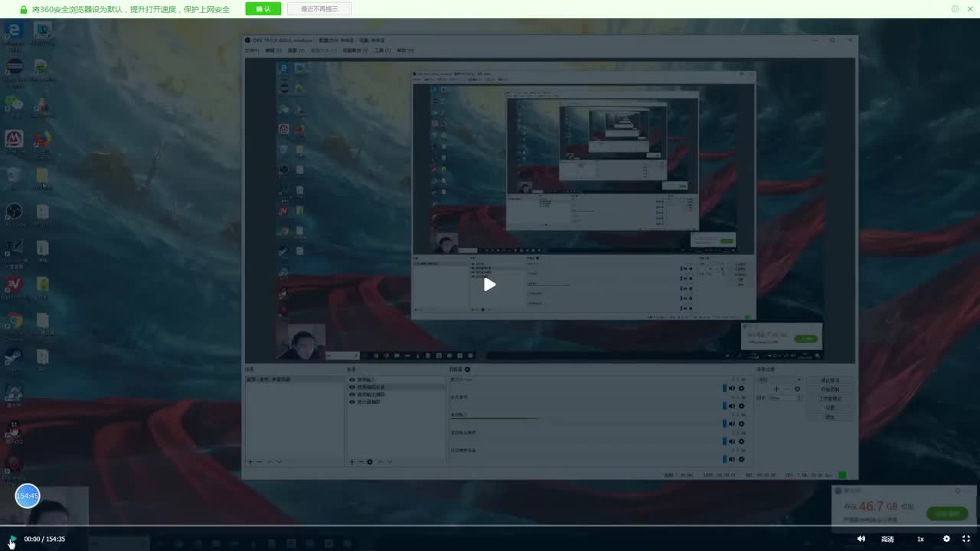Open the 帮助(H) menu in the main OBS window

coord(406,51)
